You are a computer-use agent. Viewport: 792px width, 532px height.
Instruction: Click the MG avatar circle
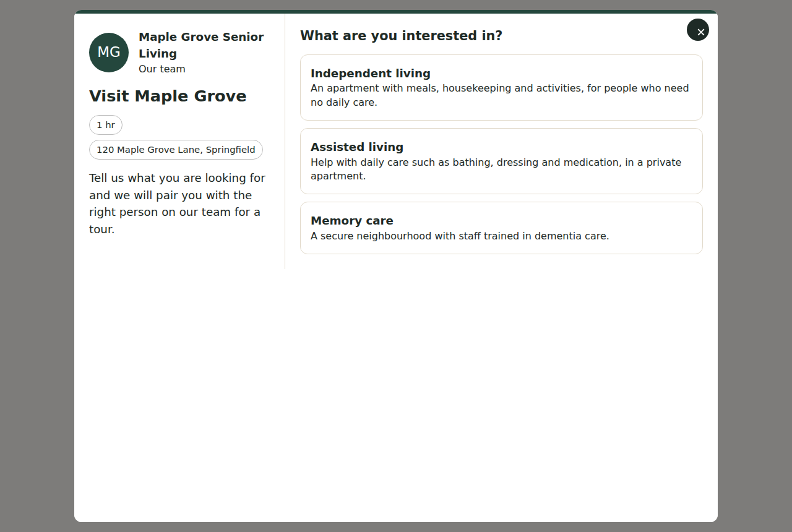109,53
